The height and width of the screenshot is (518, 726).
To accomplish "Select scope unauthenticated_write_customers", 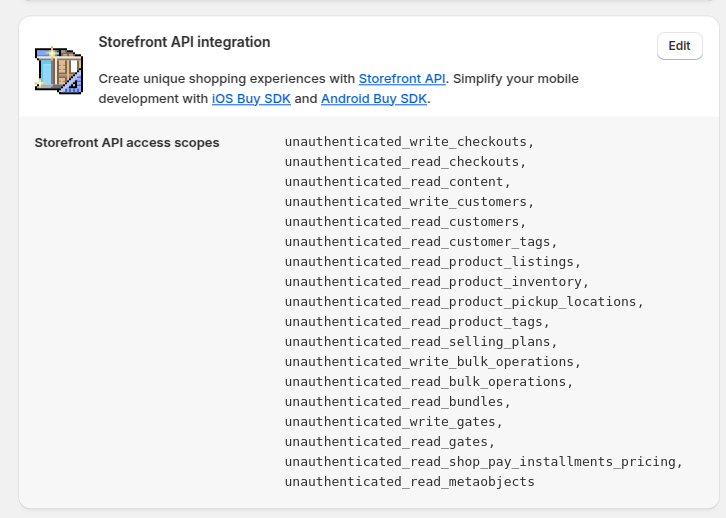I will 406,202.
